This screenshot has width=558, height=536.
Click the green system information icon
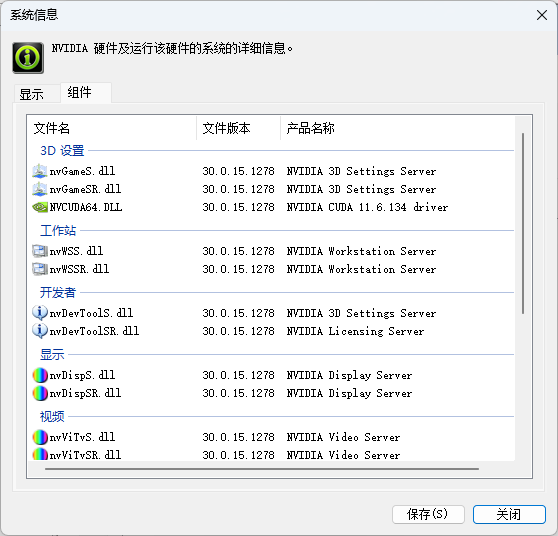pyautogui.click(x=28, y=58)
